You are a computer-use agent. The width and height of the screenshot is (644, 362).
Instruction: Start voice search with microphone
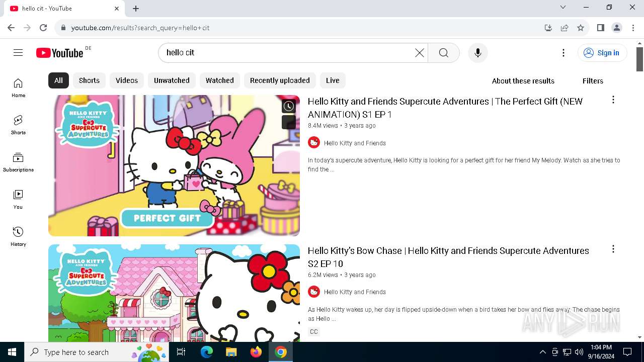[x=477, y=53]
